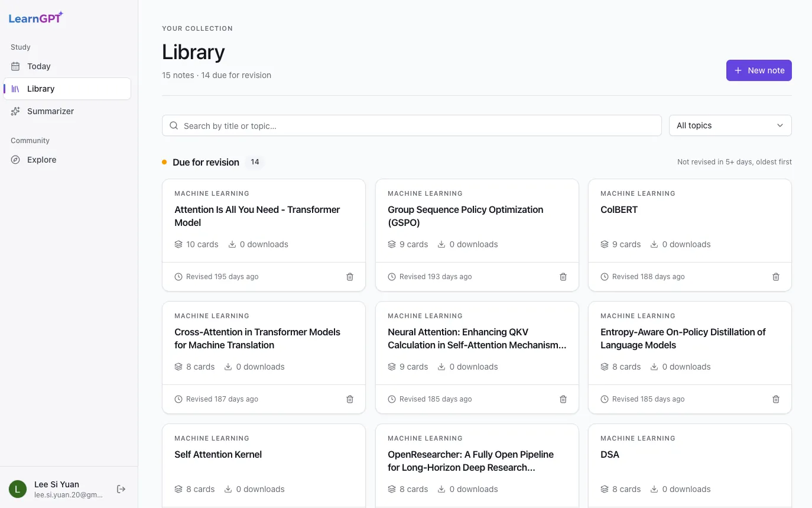The image size is (812, 508).
Task: Click cards icon on Self Attention Kernel card
Action: point(178,489)
